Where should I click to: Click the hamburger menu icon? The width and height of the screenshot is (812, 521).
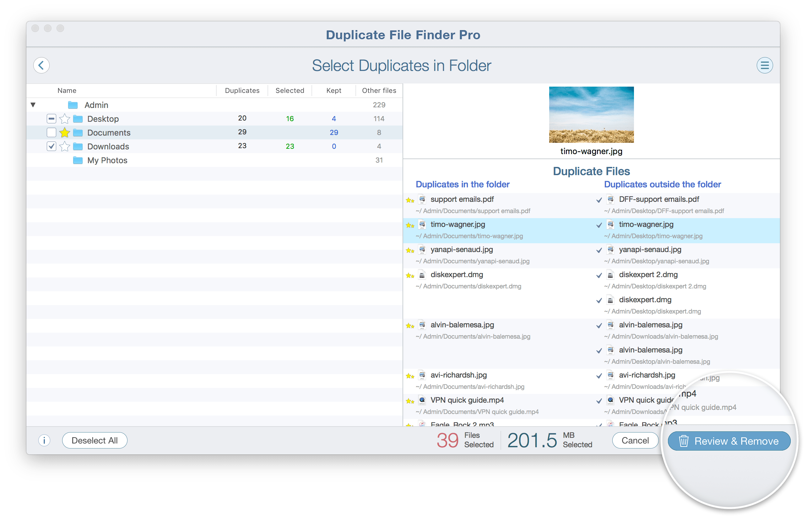coord(764,65)
